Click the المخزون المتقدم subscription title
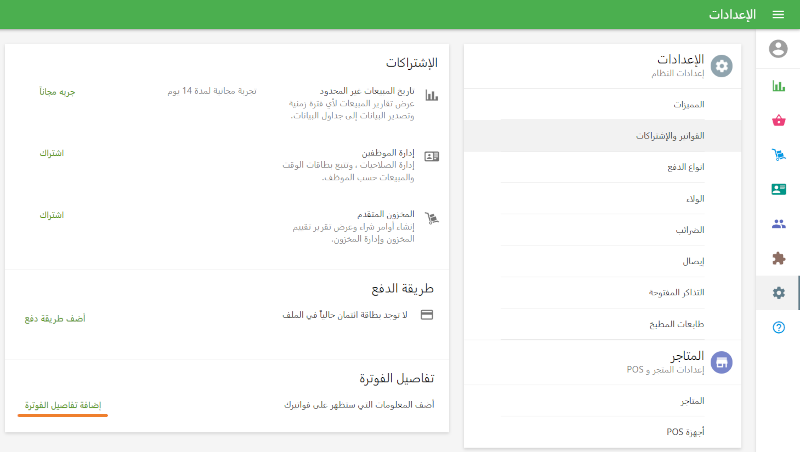This screenshot has height=452, width=800. click(x=386, y=214)
